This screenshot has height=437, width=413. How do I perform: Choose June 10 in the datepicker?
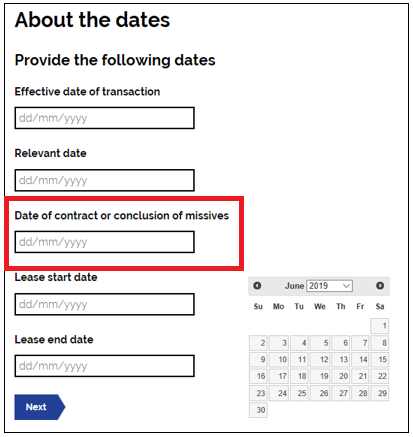click(279, 359)
